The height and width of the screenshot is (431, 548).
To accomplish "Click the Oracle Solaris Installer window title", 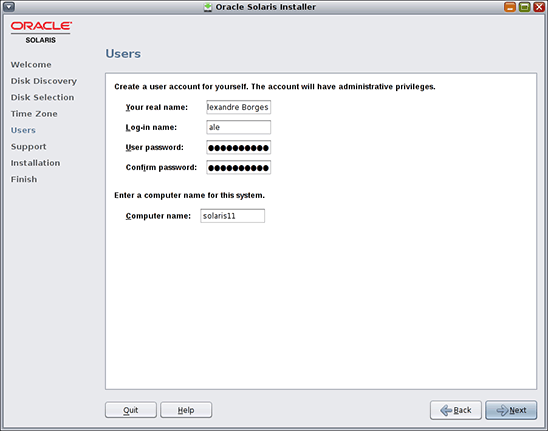I will (x=266, y=7).
